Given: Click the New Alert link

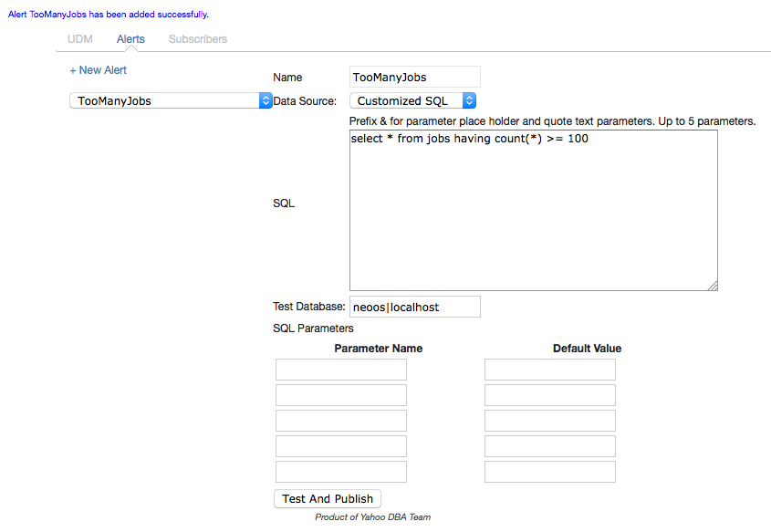Looking at the screenshot, I should tap(99, 70).
